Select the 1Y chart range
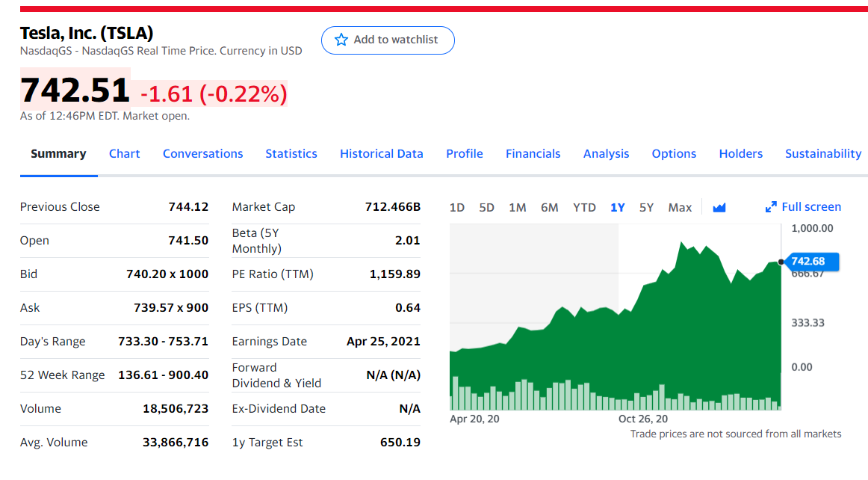This screenshot has height=480, width=868. click(x=617, y=207)
